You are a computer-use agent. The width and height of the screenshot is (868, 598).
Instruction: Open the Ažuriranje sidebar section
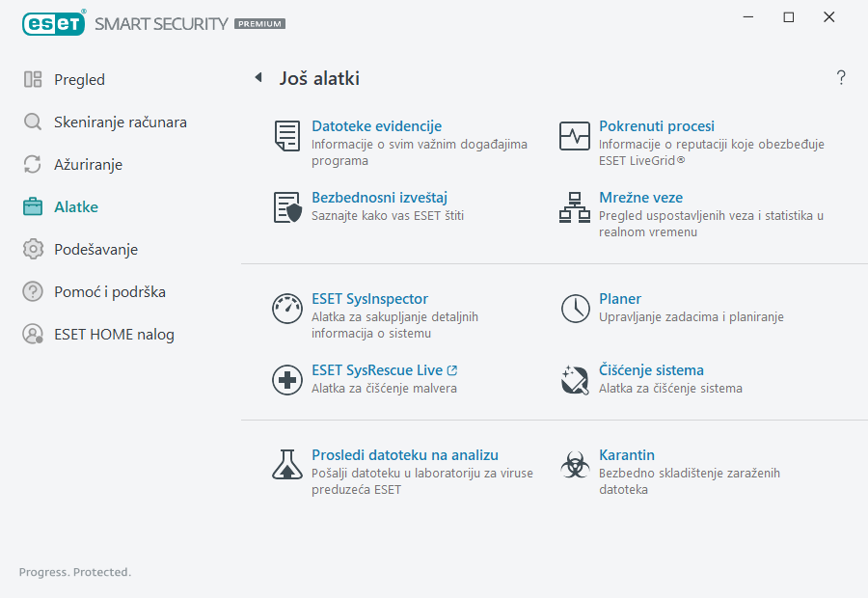tap(88, 165)
